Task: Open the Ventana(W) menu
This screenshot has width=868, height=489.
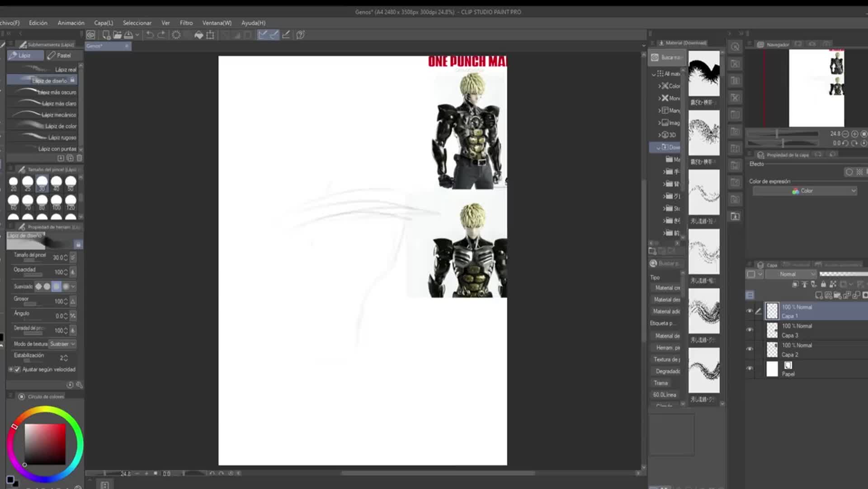Action: coord(217,23)
